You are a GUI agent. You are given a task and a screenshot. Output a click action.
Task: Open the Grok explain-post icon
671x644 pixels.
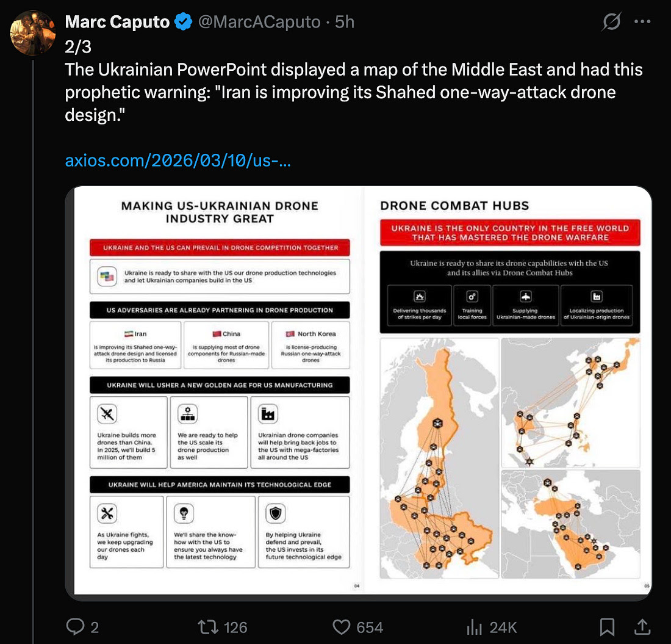coord(611,22)
